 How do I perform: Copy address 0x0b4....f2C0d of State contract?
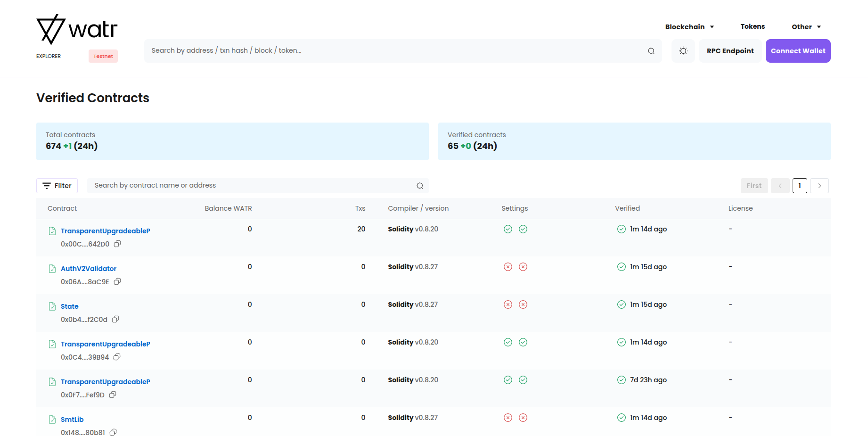point(115,319)
